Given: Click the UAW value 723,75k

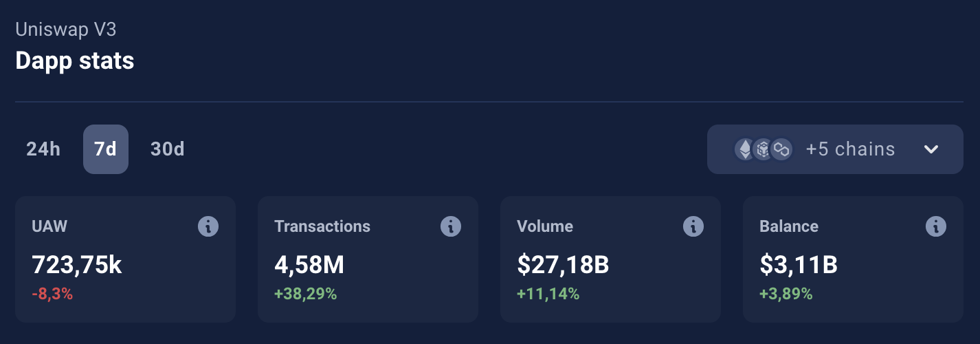Looking at the screenshot, I should point(77,264).
